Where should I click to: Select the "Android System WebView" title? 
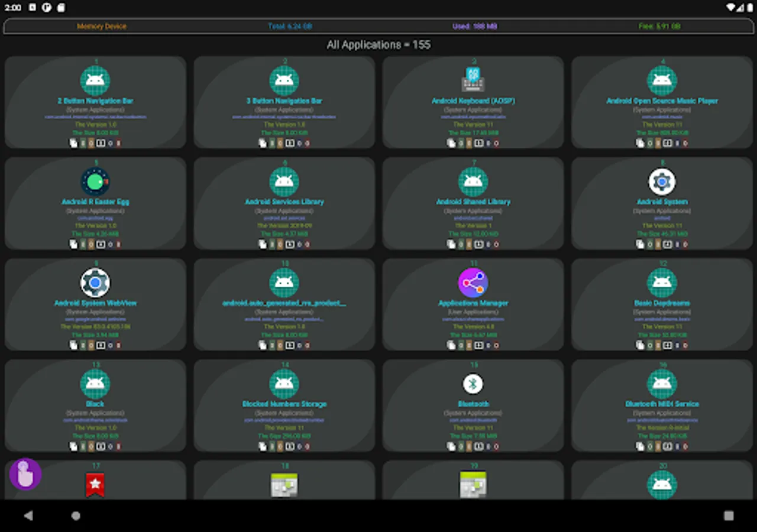pyautogui.click(x=95, y=303)
